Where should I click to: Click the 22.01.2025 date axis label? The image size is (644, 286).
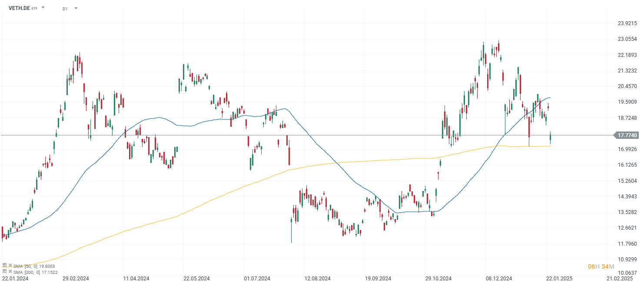click(x=559, y=279)
